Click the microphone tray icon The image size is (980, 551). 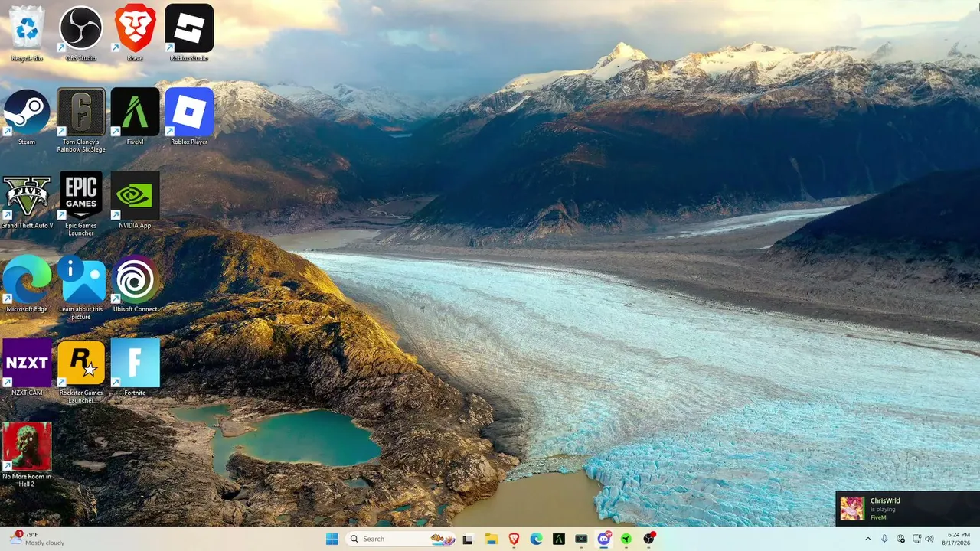pyautogui.click(x=884, y=539)
